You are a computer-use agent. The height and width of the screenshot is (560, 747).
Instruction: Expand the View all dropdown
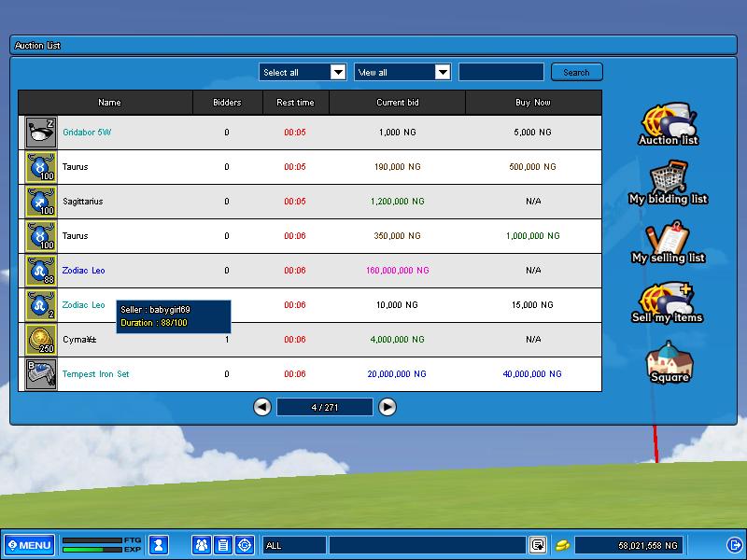[x=442, y=73]
